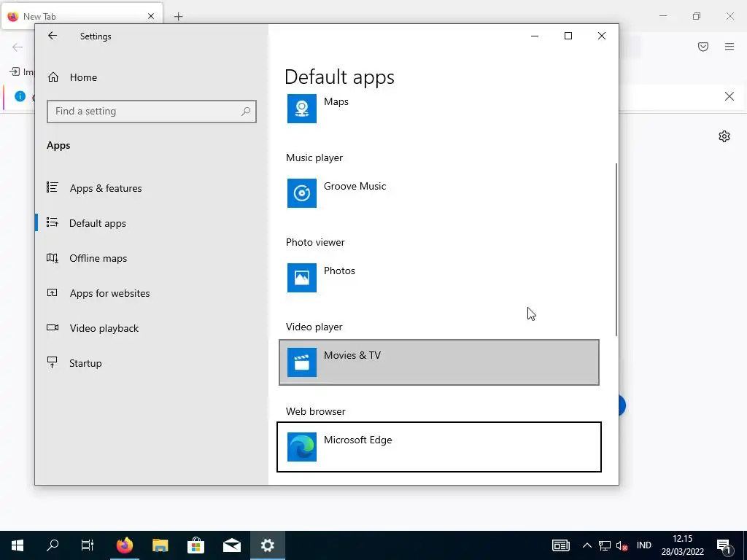Maximize the Settings window
This screenshot has width=747, height=560.
568,36
